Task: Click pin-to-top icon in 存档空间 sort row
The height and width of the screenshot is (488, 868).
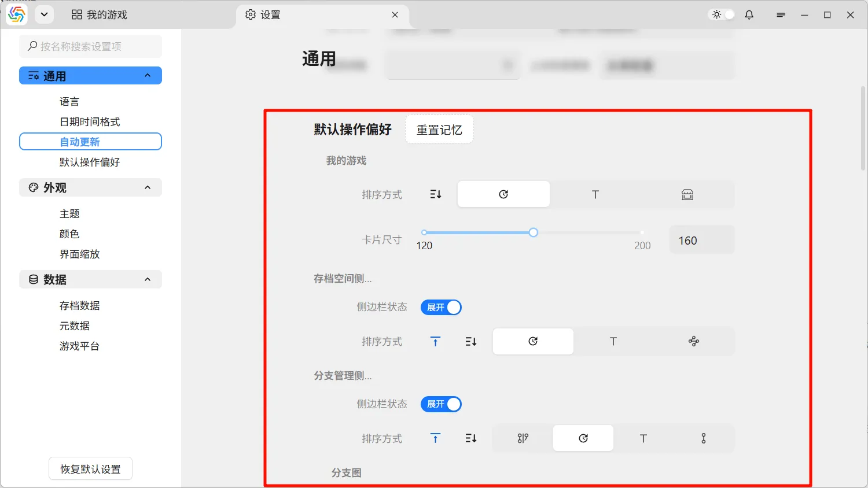Action: pyautogui.click(x=436, y=342)
